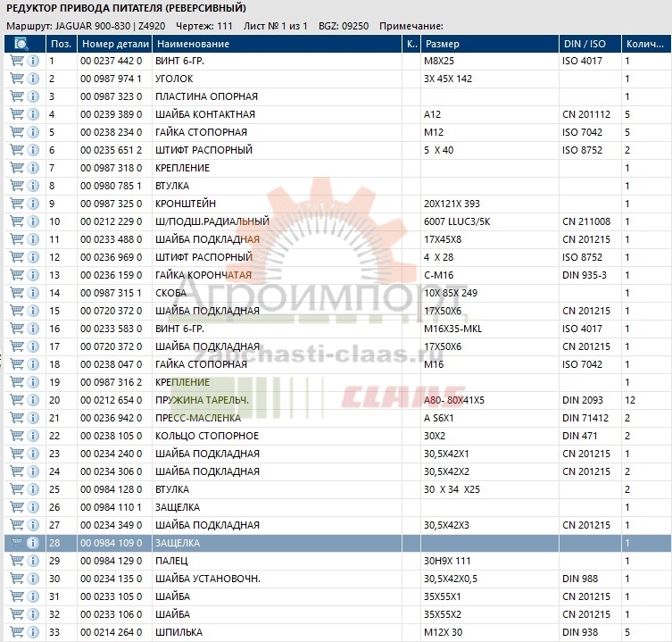This screenshot has width=672, height=642.
Task: Click the narrow К.. column header
Action: 411,44
